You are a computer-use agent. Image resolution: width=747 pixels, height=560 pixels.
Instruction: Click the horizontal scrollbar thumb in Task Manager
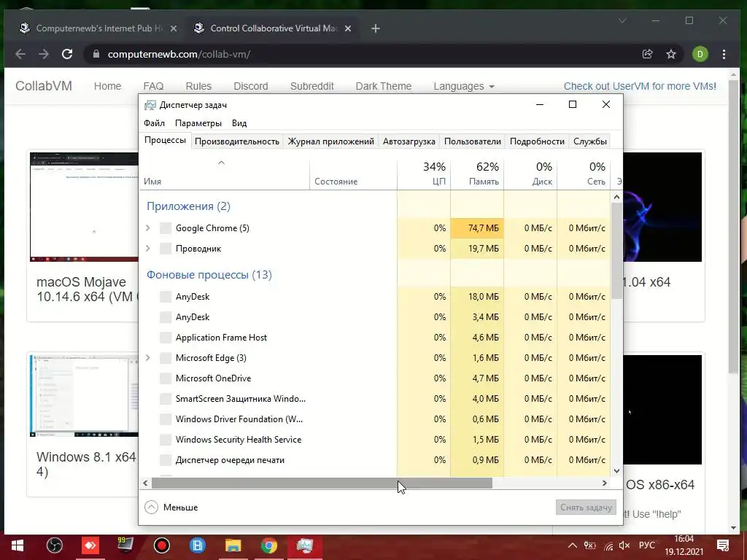pyautogui.click(x=322, y=483)
